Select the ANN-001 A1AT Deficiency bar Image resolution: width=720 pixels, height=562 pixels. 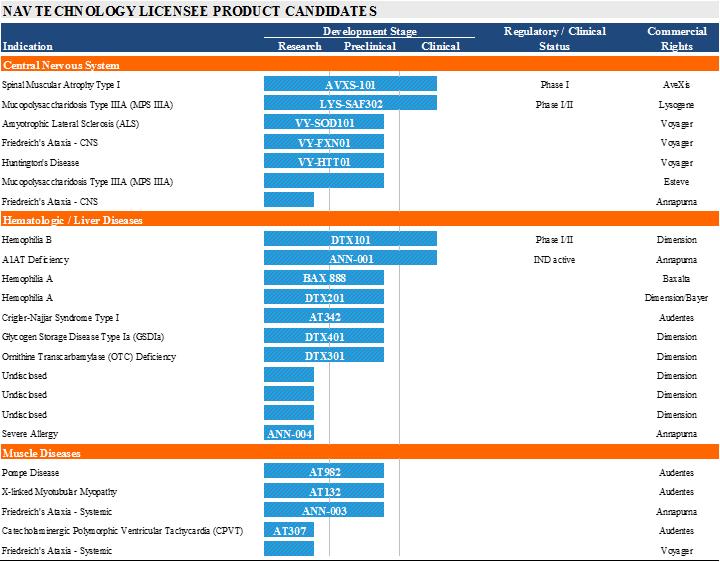[x=350, y=259]
